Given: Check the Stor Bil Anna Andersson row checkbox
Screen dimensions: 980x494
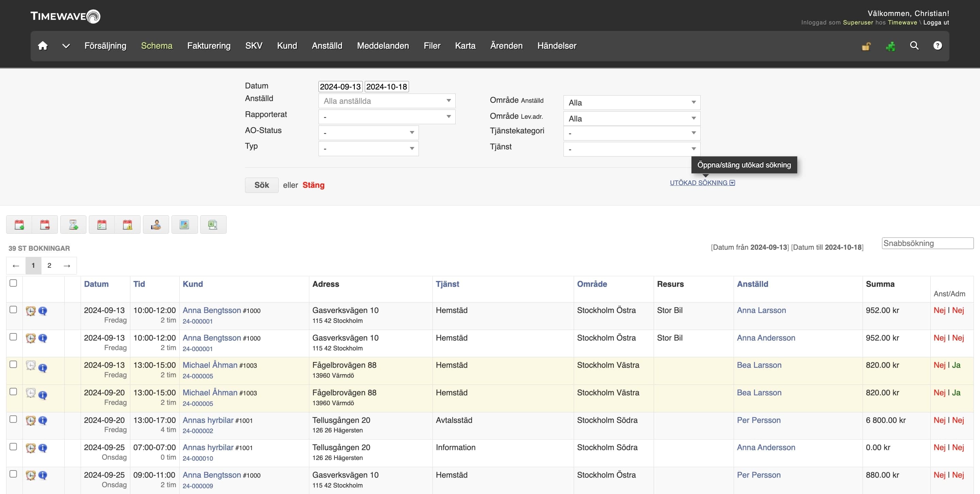Looking at the screenshot, I should pos(13,337).
